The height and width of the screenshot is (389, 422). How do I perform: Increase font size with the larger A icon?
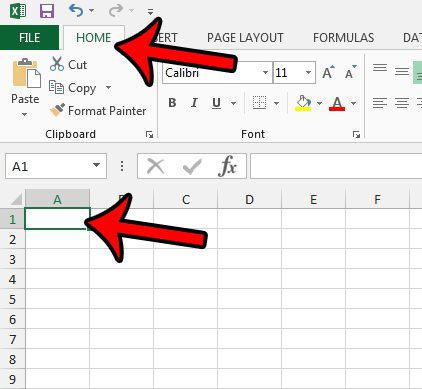pos(328,72)
